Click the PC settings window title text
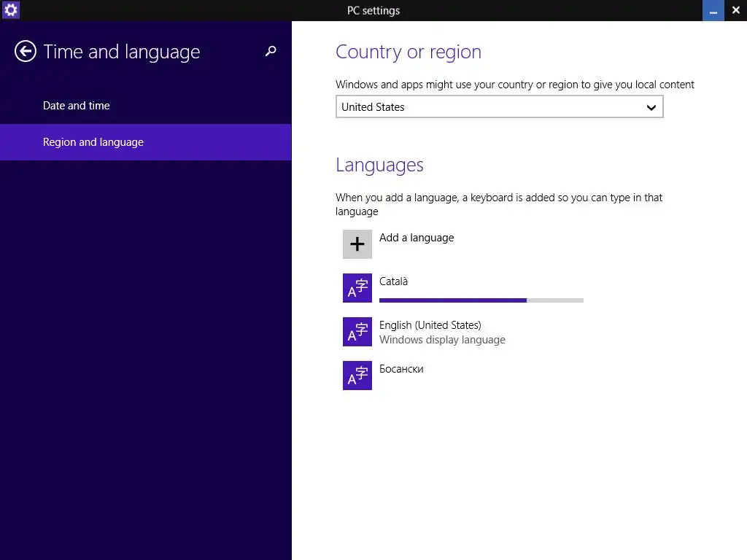 [373, 10]
